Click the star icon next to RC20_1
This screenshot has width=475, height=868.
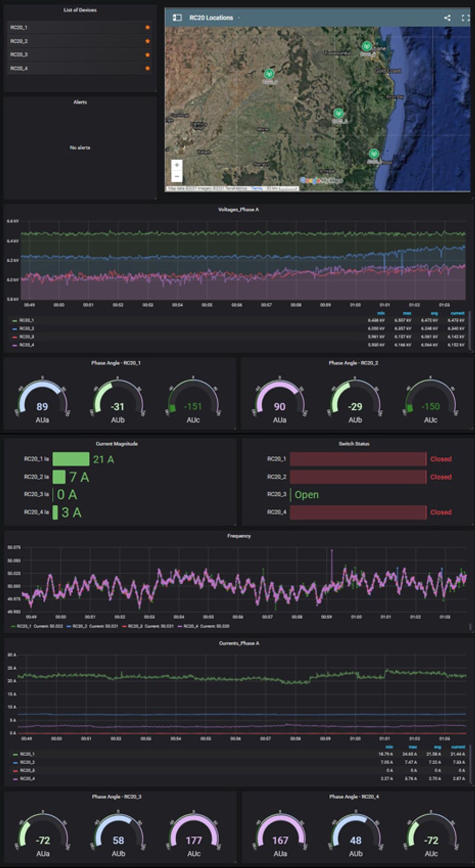(147, 28)
